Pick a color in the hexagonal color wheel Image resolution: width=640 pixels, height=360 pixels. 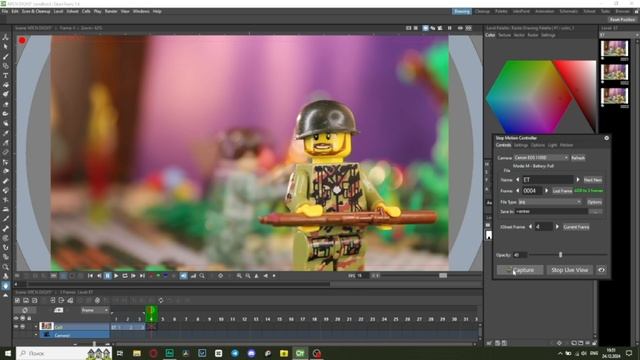[529, 97]
